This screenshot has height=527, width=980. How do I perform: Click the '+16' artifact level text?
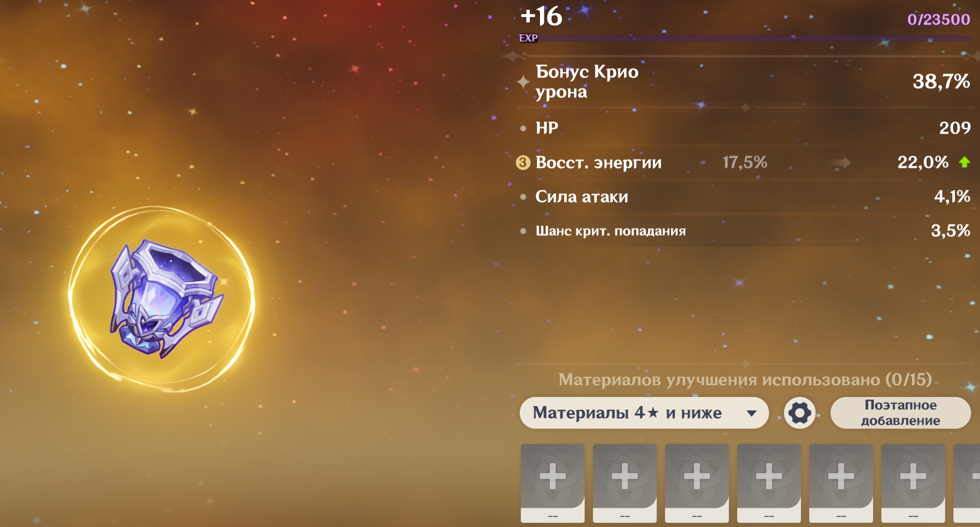coord(541,17)
